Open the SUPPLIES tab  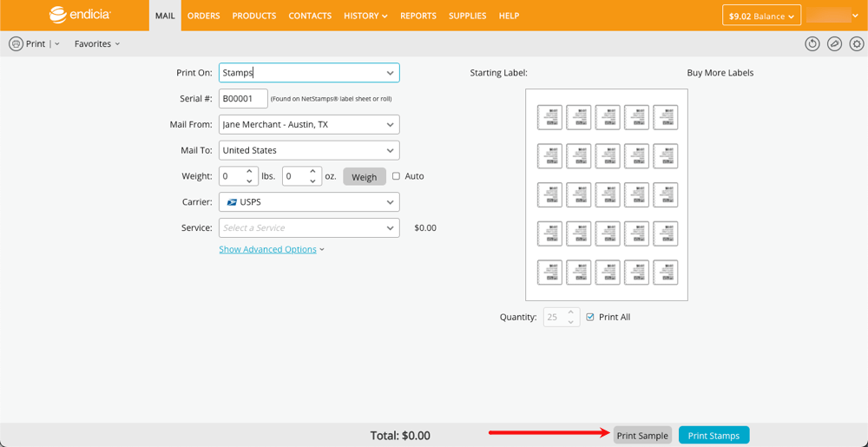(x=467, y=16)
